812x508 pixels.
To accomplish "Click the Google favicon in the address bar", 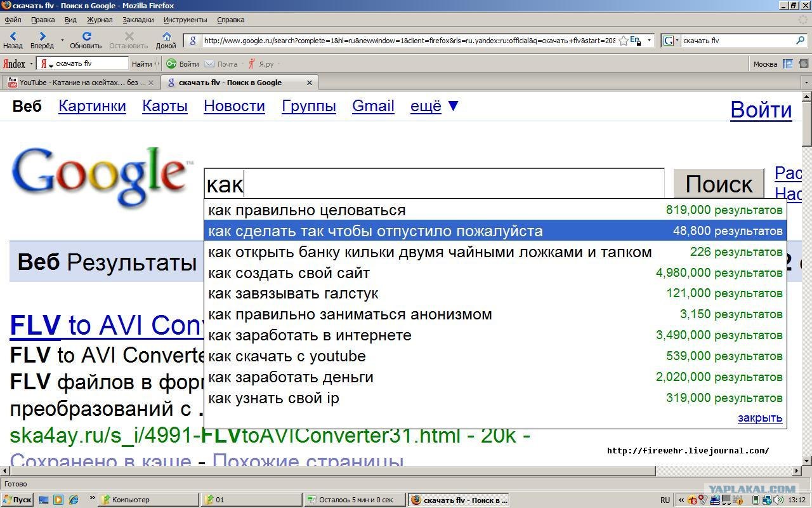I will (x=193, y=41).
